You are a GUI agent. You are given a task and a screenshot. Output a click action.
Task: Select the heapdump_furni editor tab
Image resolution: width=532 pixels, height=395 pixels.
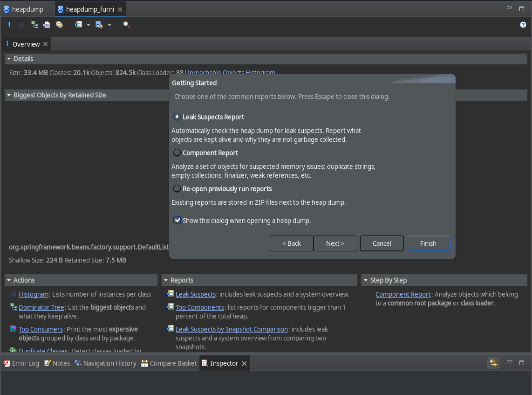(90, 9)
